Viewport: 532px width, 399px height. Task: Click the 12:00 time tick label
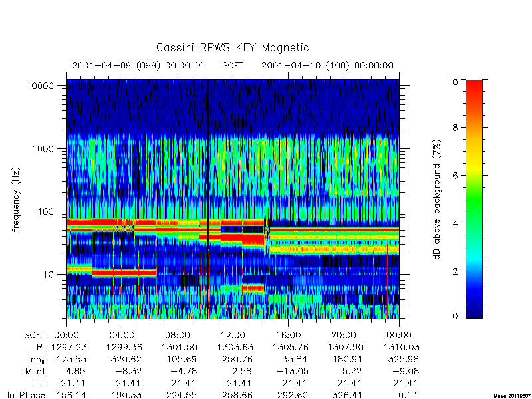pyautogui.click(x=233, y=336)
